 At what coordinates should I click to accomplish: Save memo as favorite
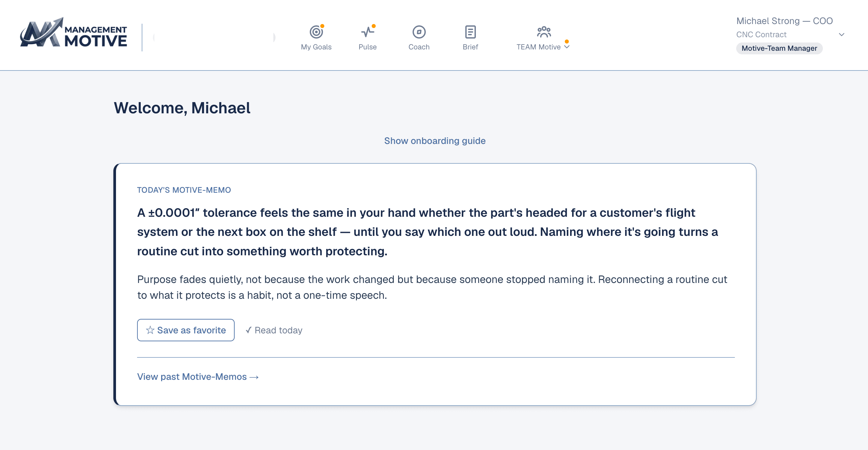click(x=186, y=330)
